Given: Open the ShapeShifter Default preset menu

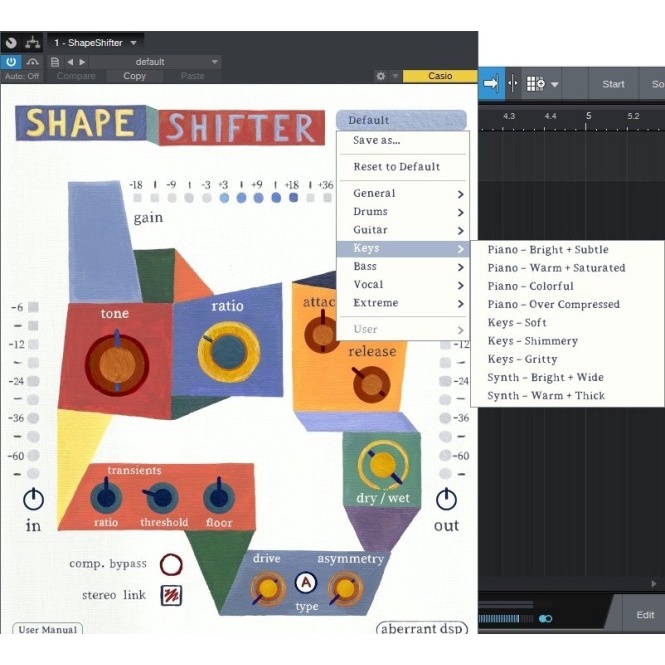Looking at the screenshot, I should tap(401, 120).
